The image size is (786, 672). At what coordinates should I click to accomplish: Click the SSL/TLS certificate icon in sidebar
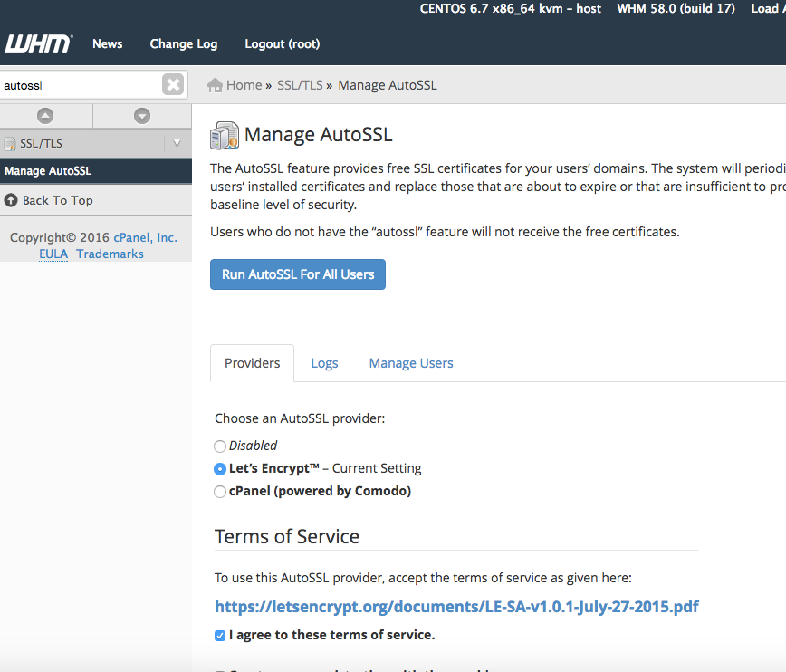(10, 144)
